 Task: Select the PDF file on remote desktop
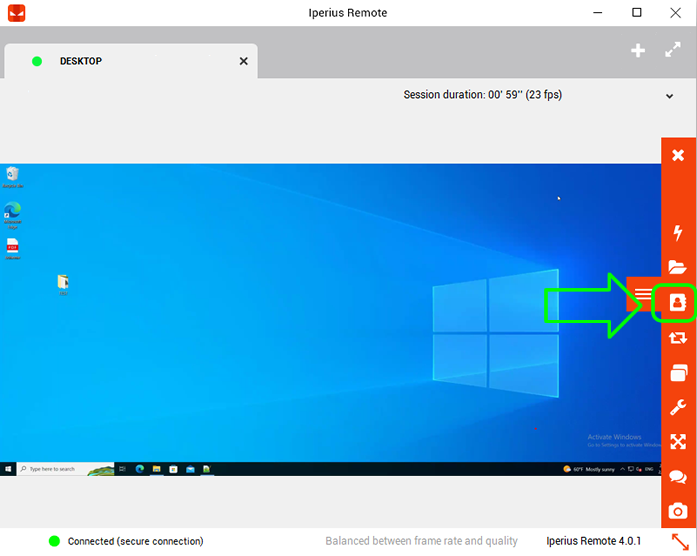point(12,249)
